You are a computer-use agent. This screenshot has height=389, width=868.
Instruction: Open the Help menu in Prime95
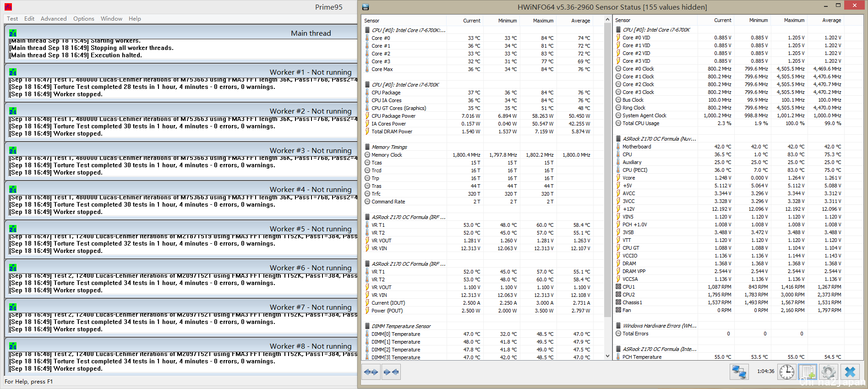pyautogui.click(x=135, y=19)
